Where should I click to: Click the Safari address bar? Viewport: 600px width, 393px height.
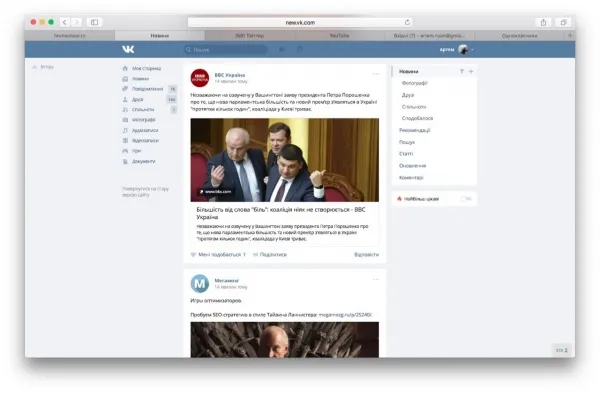pos(300,22)
